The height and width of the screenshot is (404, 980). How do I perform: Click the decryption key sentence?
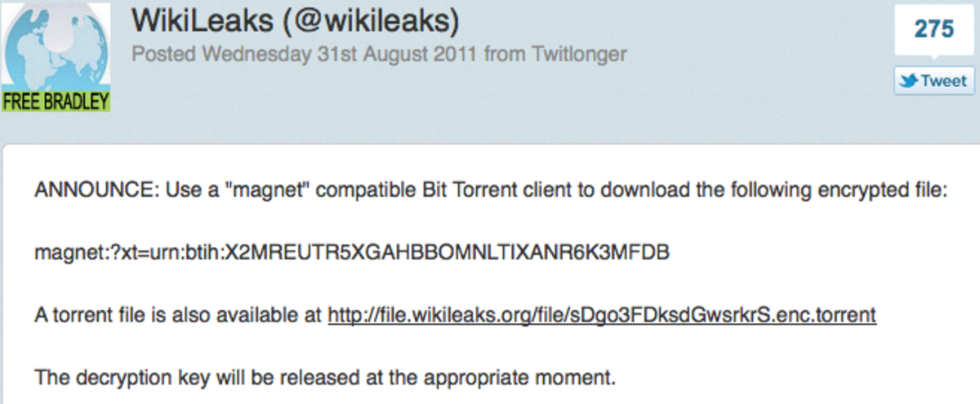tap(324, 377)
